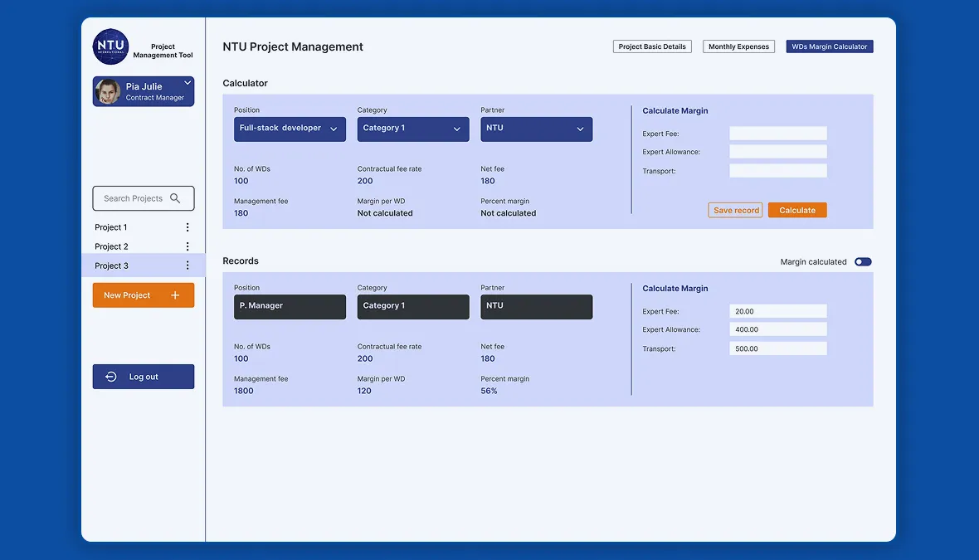Open the Project 2 three-dot menu
The width and height of the screenshot is (979, 560).
click(188, 246)
